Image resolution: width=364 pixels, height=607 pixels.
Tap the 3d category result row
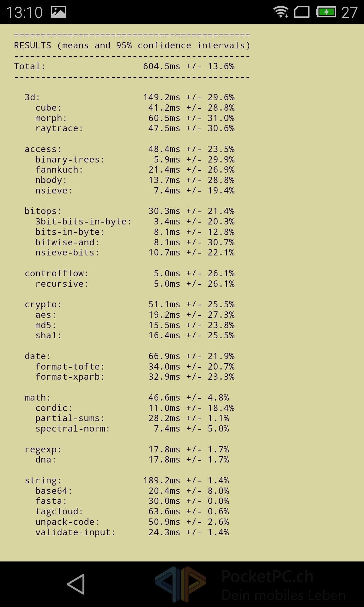130,97
